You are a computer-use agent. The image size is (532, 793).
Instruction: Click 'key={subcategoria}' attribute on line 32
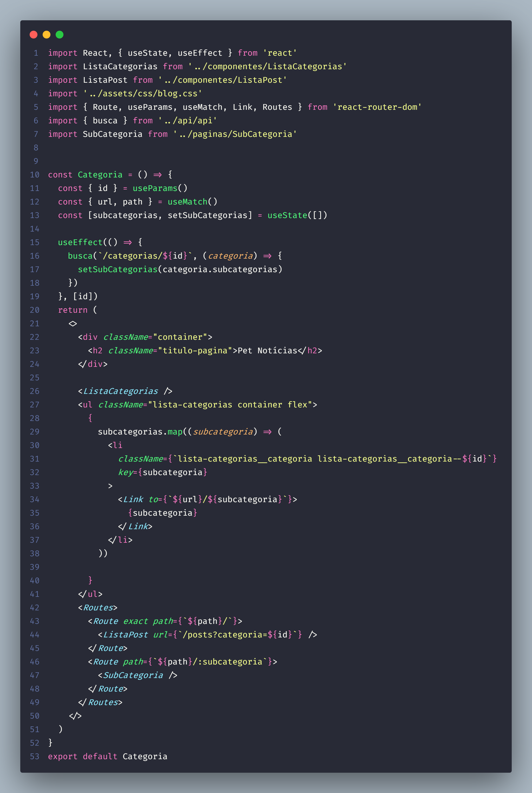[x=163, y=472]
